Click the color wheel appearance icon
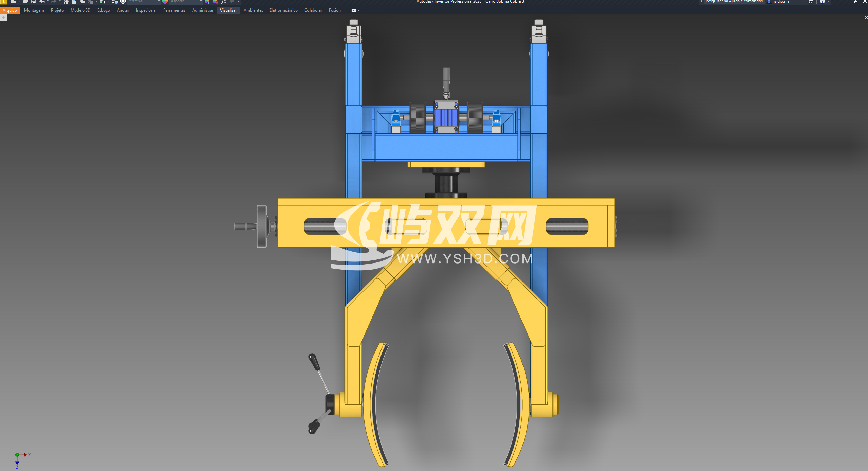This screenshot has height=471, width=868. click(x=165, y=2)
